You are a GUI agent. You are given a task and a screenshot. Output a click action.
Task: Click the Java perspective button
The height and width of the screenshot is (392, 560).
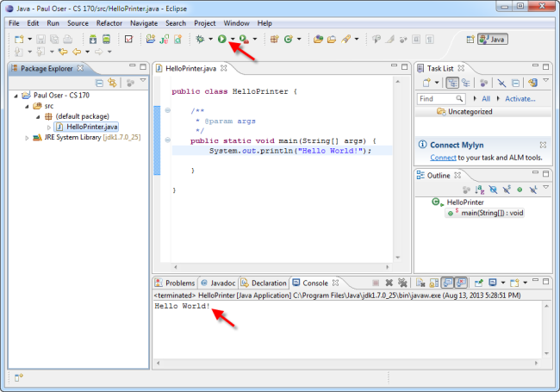pos(493,40)
